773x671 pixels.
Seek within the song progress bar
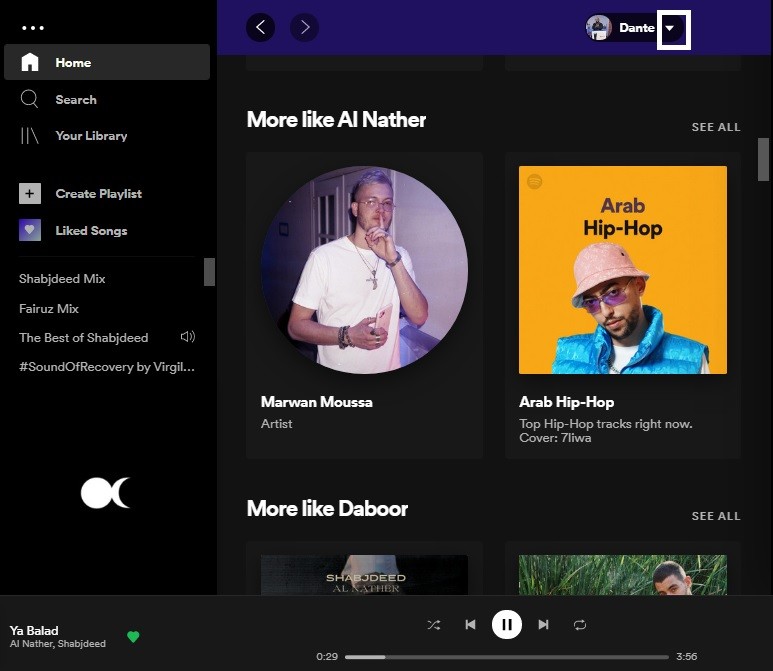(500, 657)
